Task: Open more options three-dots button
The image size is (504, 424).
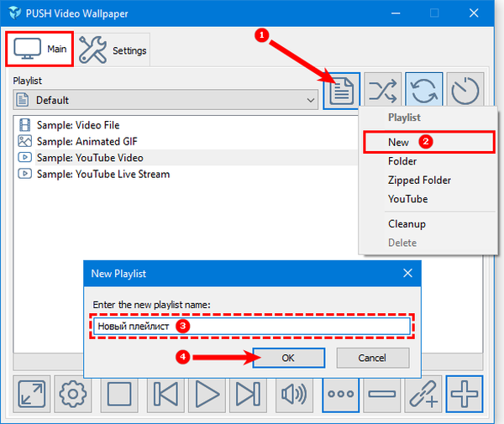Action: pos(341,394)
